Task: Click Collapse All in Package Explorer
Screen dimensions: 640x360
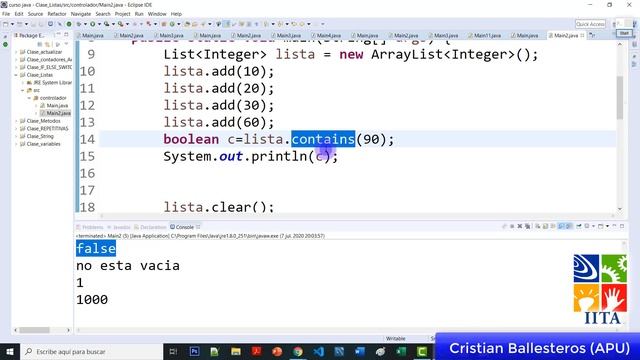Action: pos(40,44)
